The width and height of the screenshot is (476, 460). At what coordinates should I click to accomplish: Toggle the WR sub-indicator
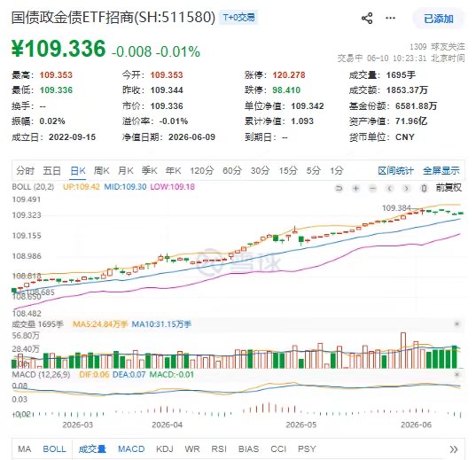192,448
